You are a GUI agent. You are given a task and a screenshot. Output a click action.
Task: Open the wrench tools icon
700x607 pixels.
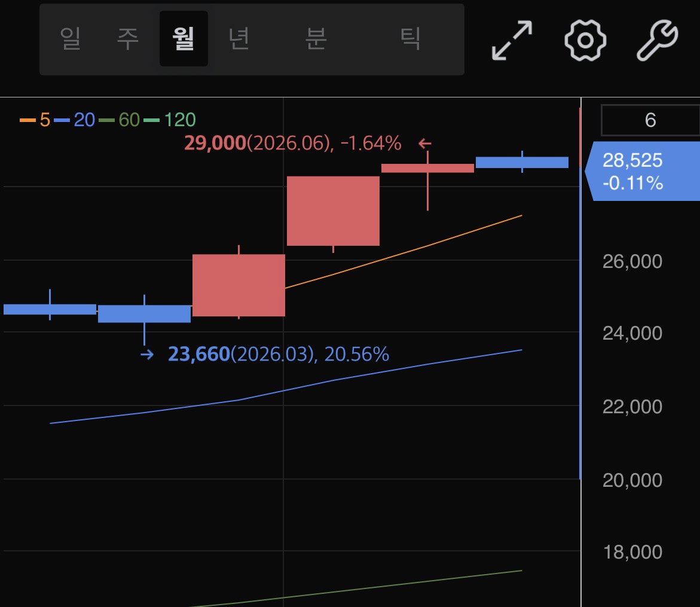tap(657, 40)
